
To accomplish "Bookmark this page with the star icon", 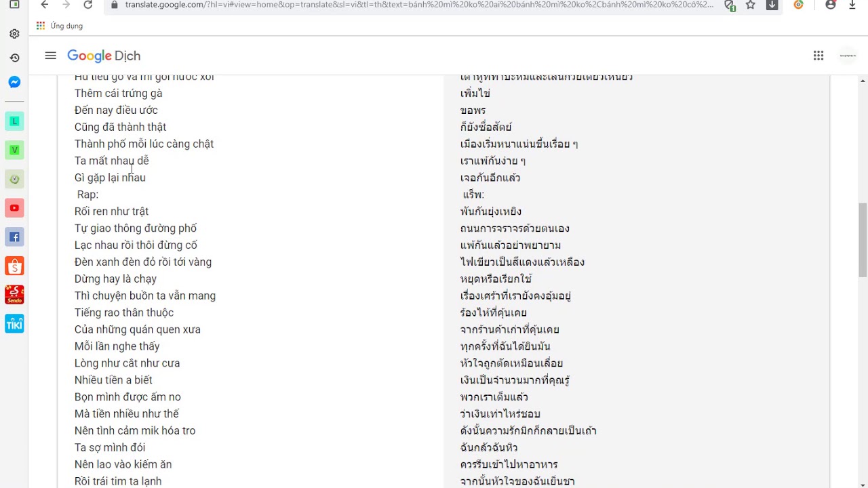I will 751,5.
